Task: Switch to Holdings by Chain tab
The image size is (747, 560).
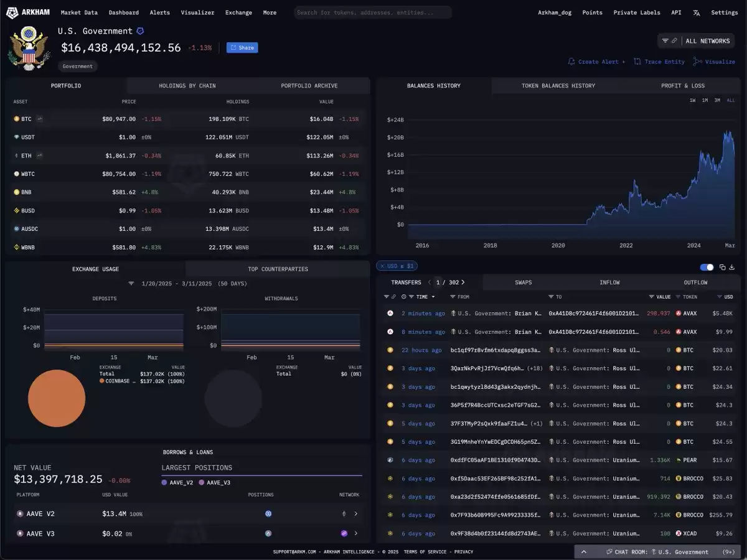Action: pos(187,86)
